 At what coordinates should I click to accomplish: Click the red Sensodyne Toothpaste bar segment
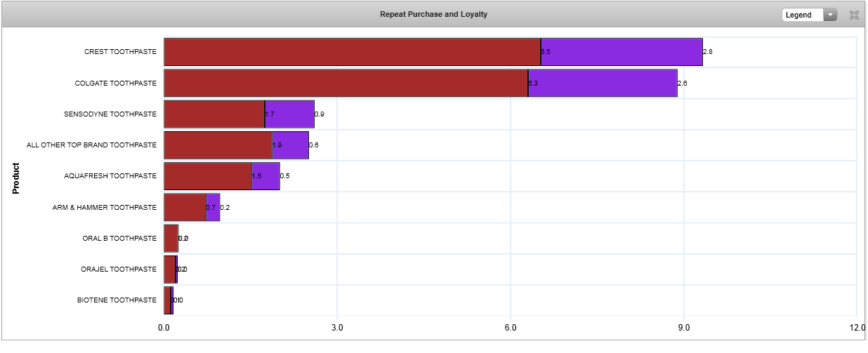pyautogui.click(x=214, y=114)
